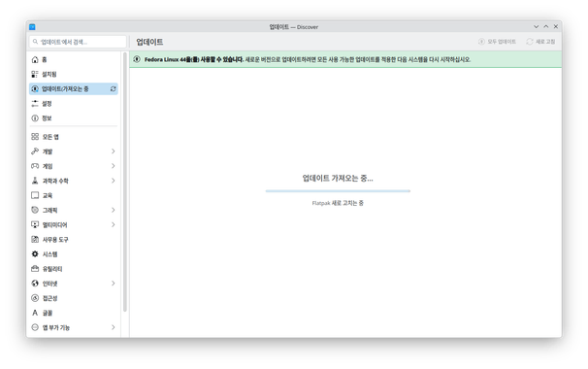588x369 pixels.
Task: Close the Discover window
Action: (556, 26)
